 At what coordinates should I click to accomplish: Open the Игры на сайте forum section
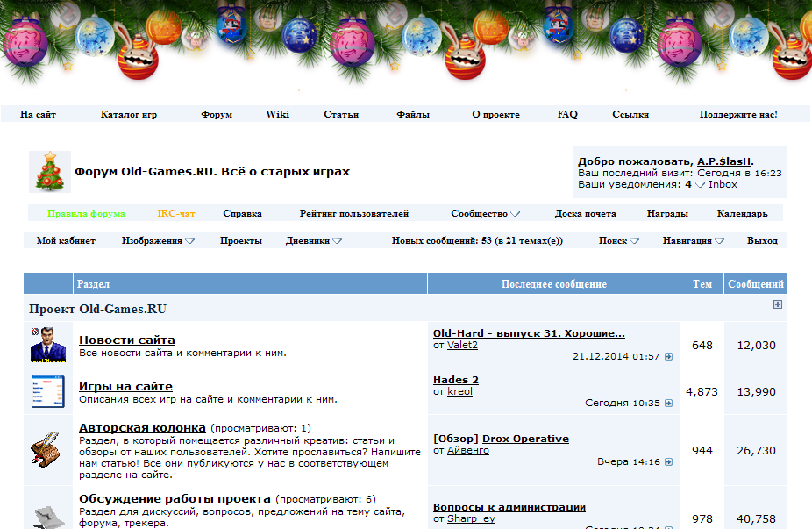pyautogui.click(x=126, y=387)
